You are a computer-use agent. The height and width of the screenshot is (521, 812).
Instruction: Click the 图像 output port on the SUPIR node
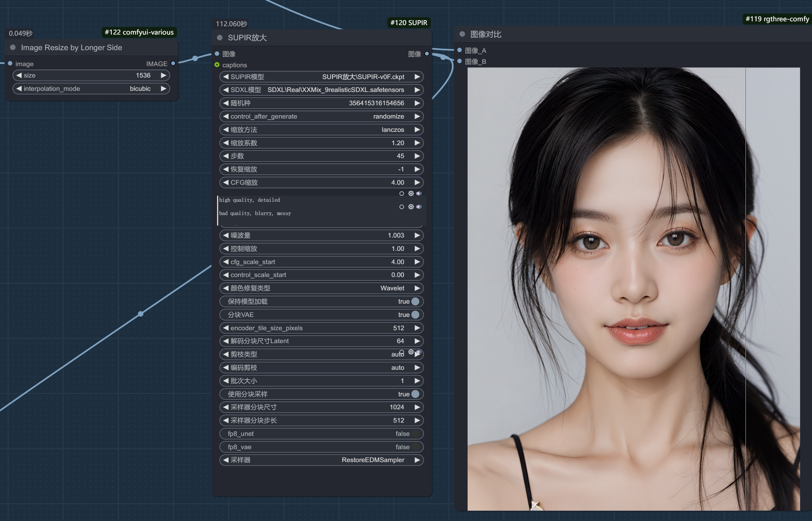pyautogui.click(x=427, y=54)
